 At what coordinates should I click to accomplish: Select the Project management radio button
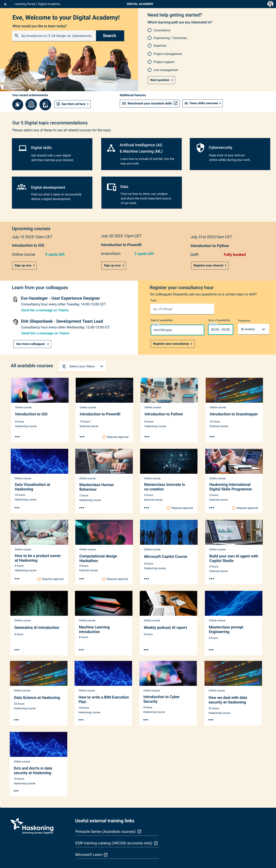(149, 54)
